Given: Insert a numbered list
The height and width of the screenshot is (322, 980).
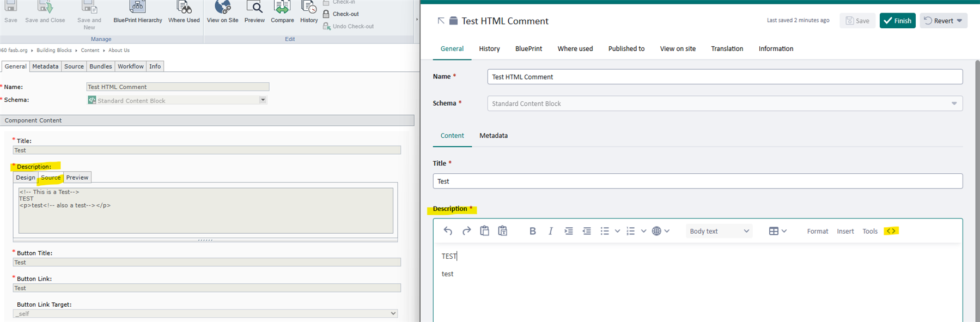Looking at the screenshot, I should (631, 231).
